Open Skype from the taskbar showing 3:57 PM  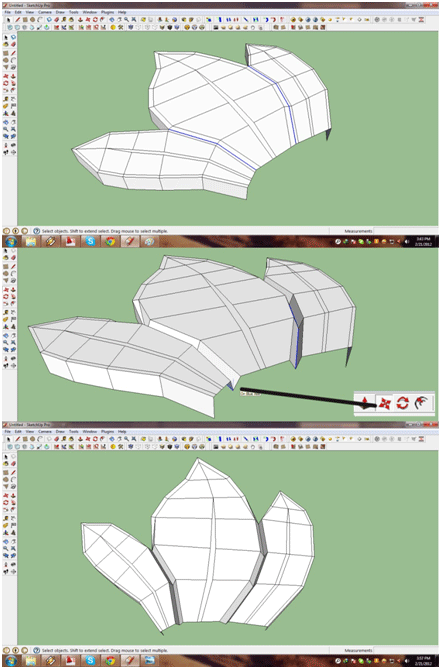[90, 661]
